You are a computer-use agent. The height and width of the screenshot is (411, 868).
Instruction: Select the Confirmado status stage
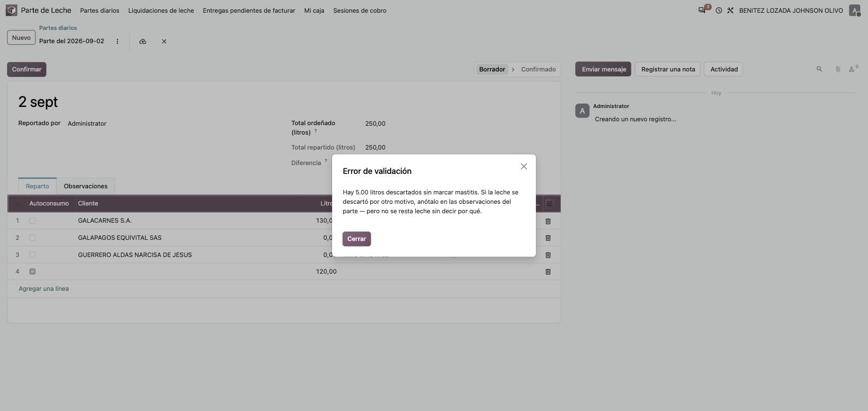[x=538, y=69]
